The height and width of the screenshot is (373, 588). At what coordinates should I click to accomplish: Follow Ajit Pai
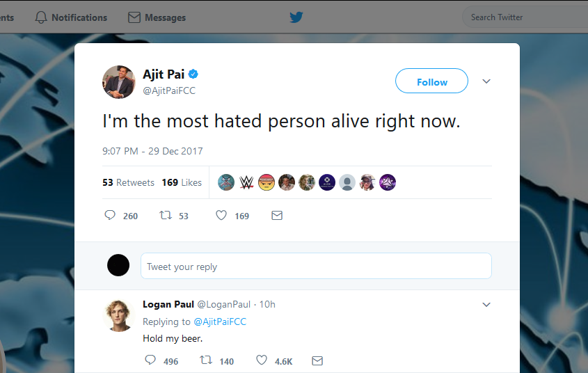click(431, 81)
